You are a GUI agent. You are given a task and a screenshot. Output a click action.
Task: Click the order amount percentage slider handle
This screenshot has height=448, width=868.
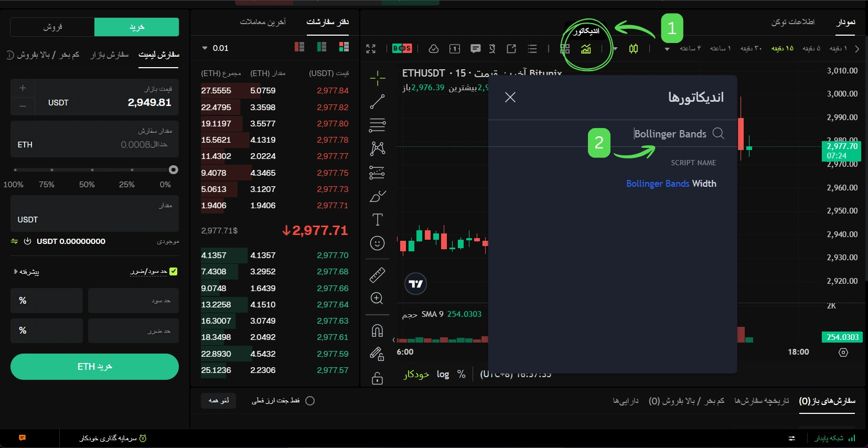[x=174, y=169]
